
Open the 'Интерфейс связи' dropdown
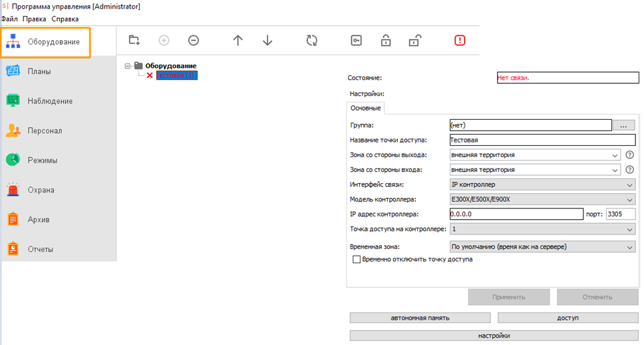(543, 184)
